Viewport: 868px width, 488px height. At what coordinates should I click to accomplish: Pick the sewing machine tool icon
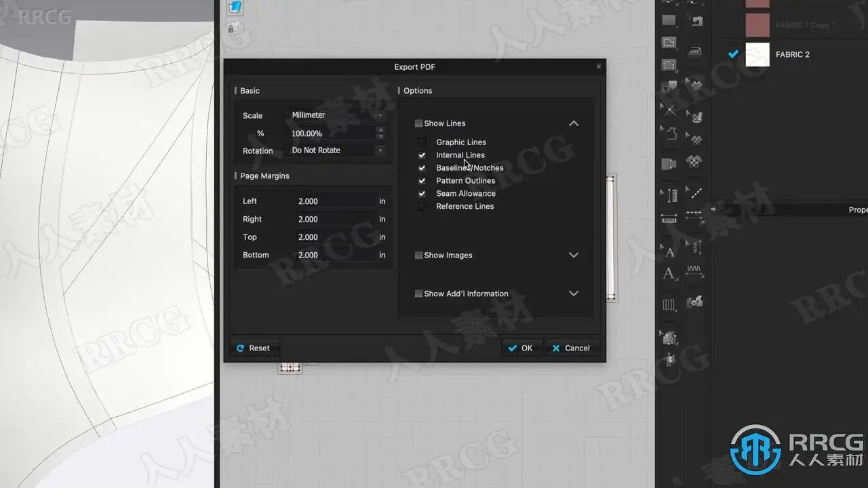pyautogui.click(x=695, y=20)
